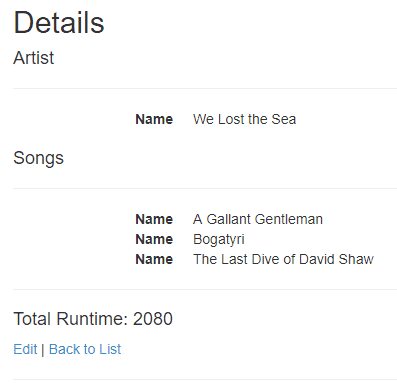Click the song A Gallant Gentleman
The height and width of the screenshot is (383, 397).
click(x=258, y=219)
